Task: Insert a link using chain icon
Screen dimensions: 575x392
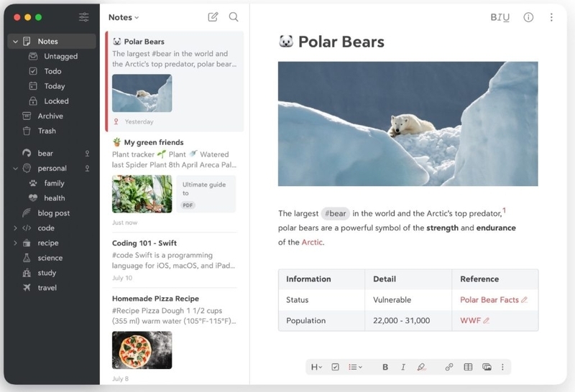Action: [448, 367]
